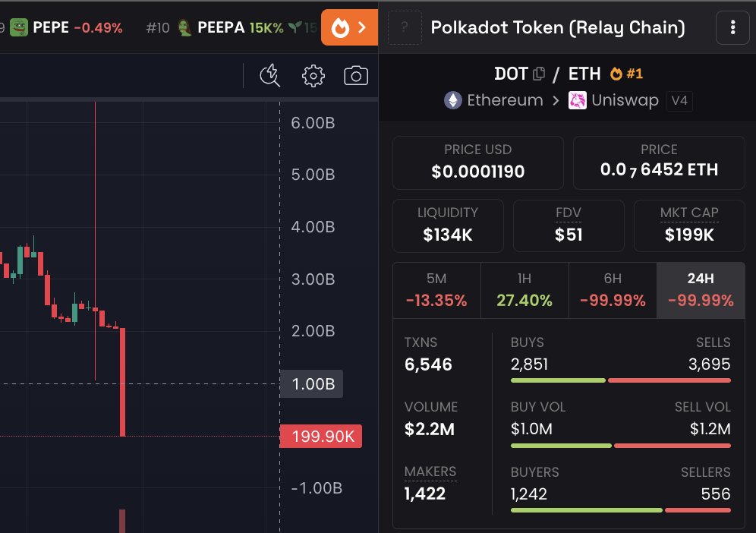Click the buys versus sells ratio bar
756x533 pixels.
(x=620, y=380)
